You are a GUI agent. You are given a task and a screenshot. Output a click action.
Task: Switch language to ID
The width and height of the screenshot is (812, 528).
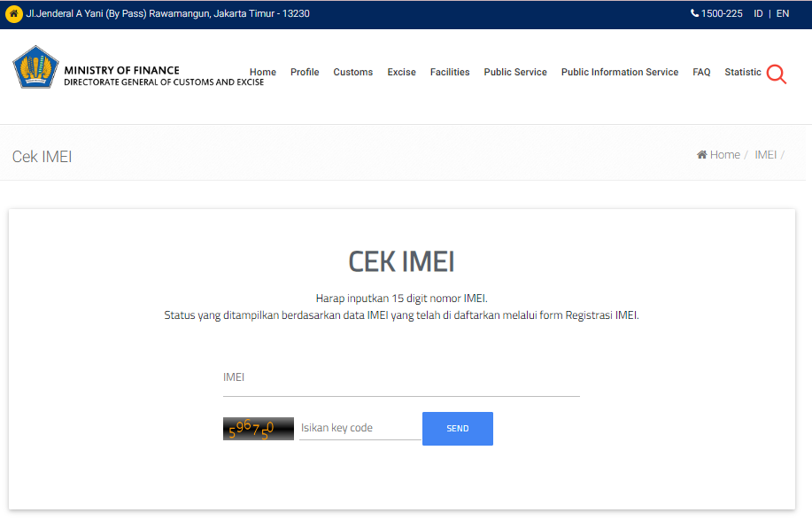(758, 13)
